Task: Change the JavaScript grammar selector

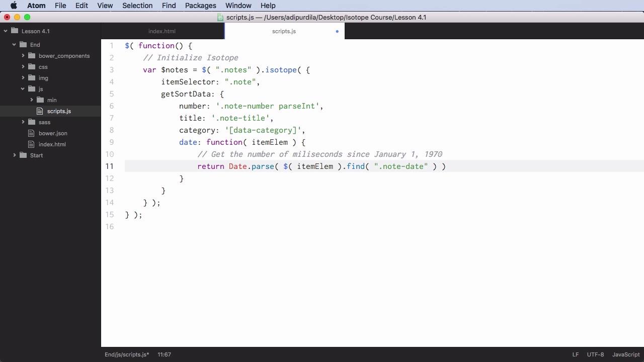Action: point(626,354)
